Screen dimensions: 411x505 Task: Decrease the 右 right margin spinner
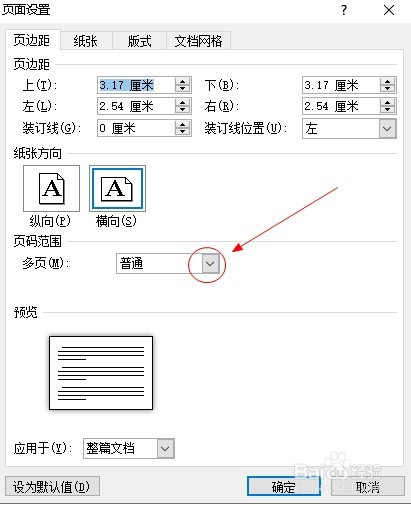coord(387,110)
